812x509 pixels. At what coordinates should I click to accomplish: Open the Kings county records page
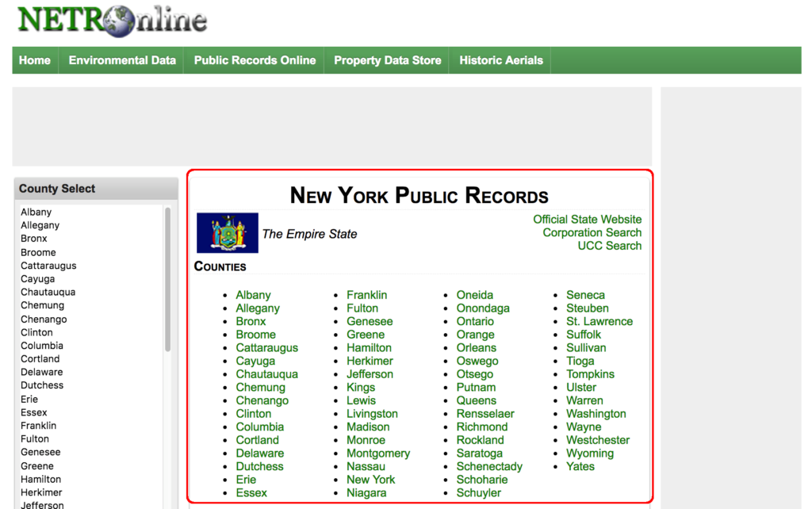pos(361,387)
